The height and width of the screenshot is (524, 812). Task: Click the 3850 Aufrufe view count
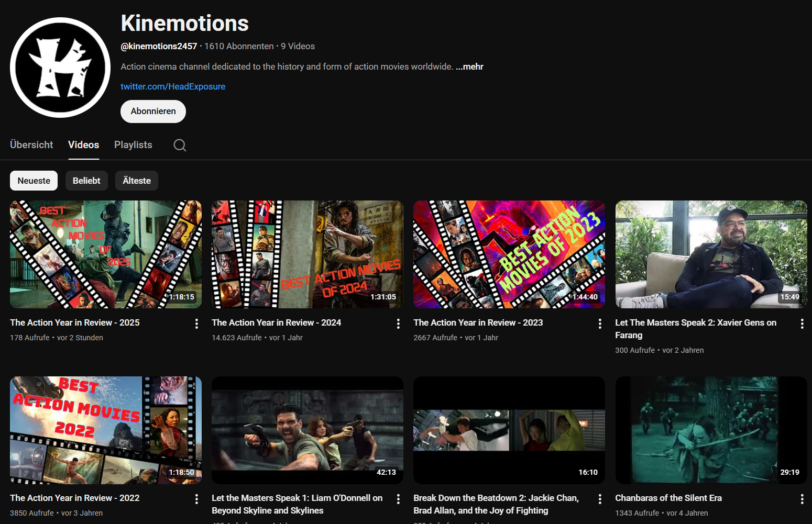point(32,513)
